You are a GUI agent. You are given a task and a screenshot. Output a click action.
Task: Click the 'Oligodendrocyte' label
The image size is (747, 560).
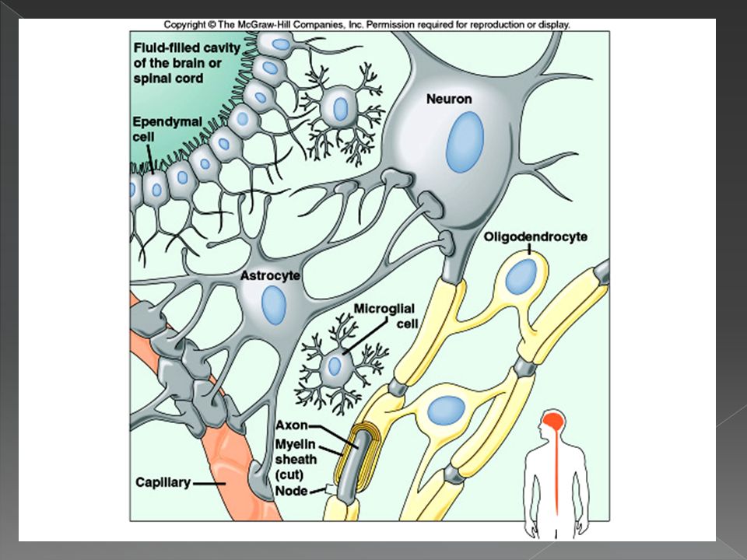point(535,236)
